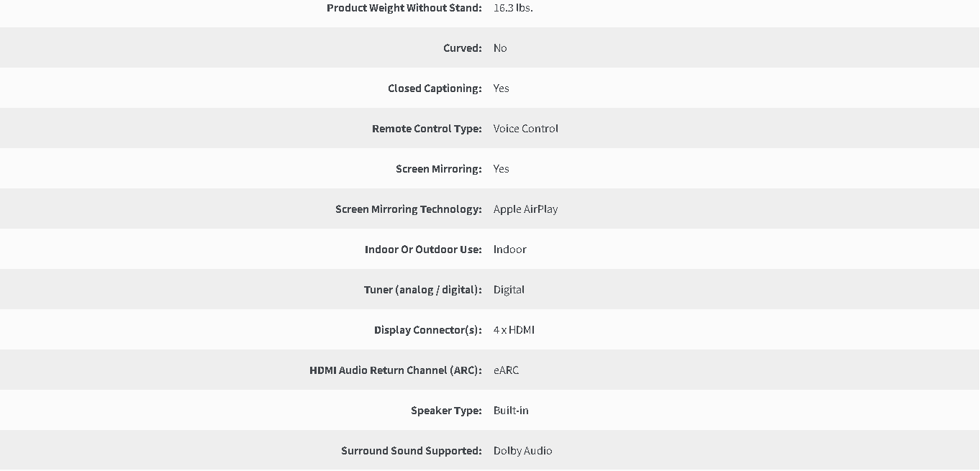Viewport: 980px width, 471px height.
Task: Select the eARC value text
Action: (506, 370)
